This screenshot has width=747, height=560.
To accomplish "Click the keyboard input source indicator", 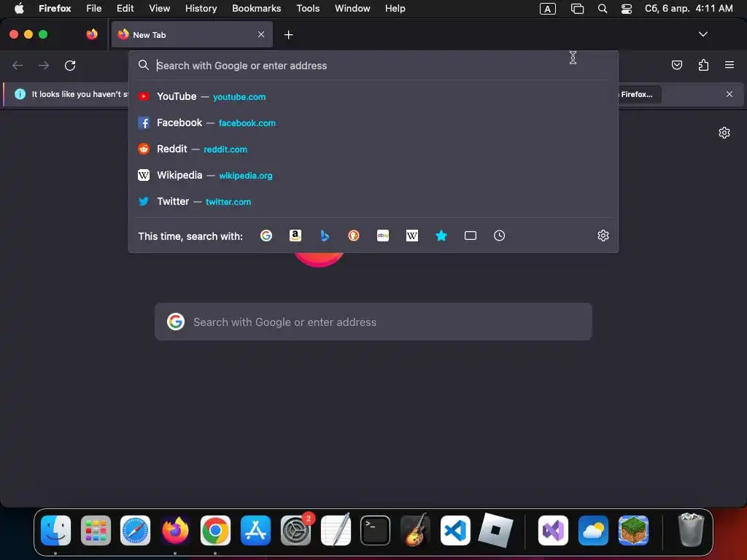I will click(x=547, y=9).
